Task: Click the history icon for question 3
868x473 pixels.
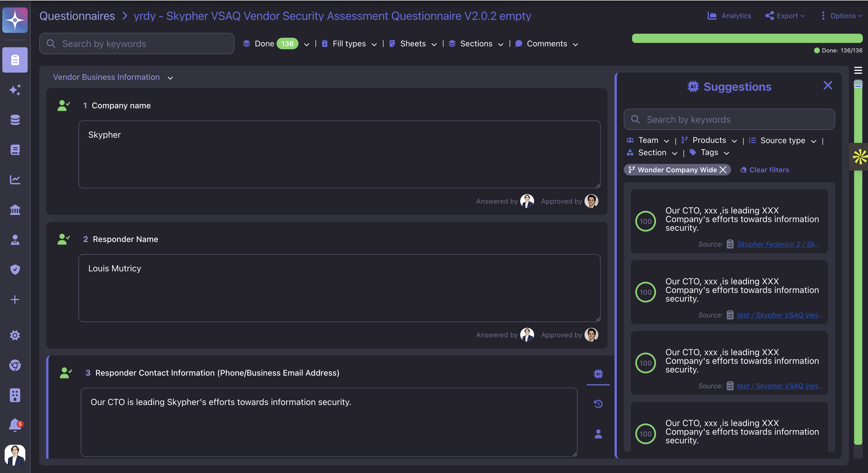Action: [x=598, y=404]
